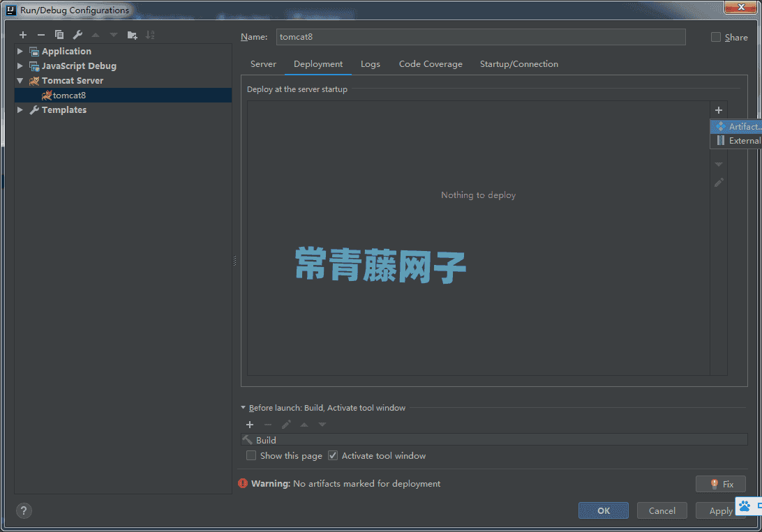Image resolution: width=762 pixels, height=532 pixels.
Task: Click the Cancel button
Action: 662,510
